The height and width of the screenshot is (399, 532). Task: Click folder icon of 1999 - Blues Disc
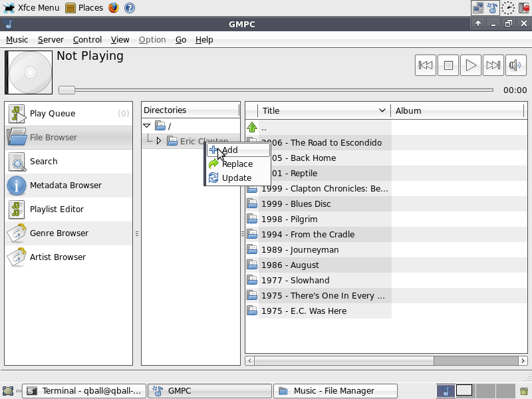[x=252, y=204]
